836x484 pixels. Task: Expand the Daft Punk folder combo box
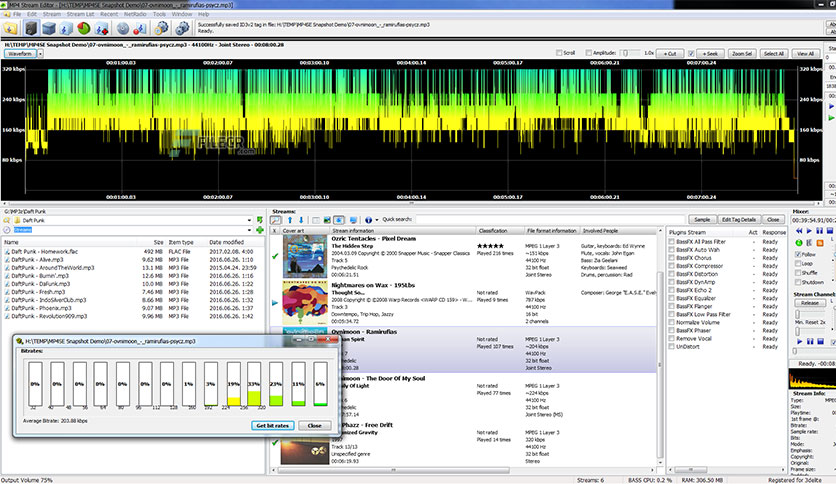click(x=249, y=220)
